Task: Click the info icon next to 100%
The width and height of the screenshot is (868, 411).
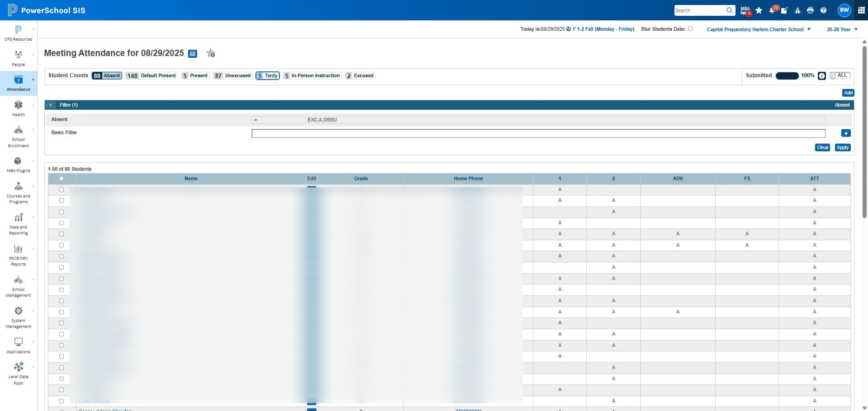Action: [822, 76]
